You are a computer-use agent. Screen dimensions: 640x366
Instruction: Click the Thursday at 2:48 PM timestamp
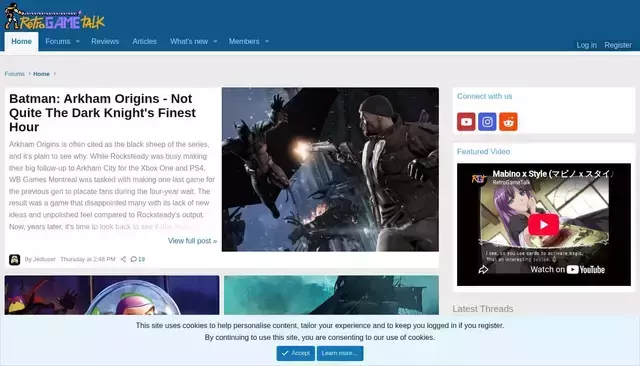coord(88,259)
